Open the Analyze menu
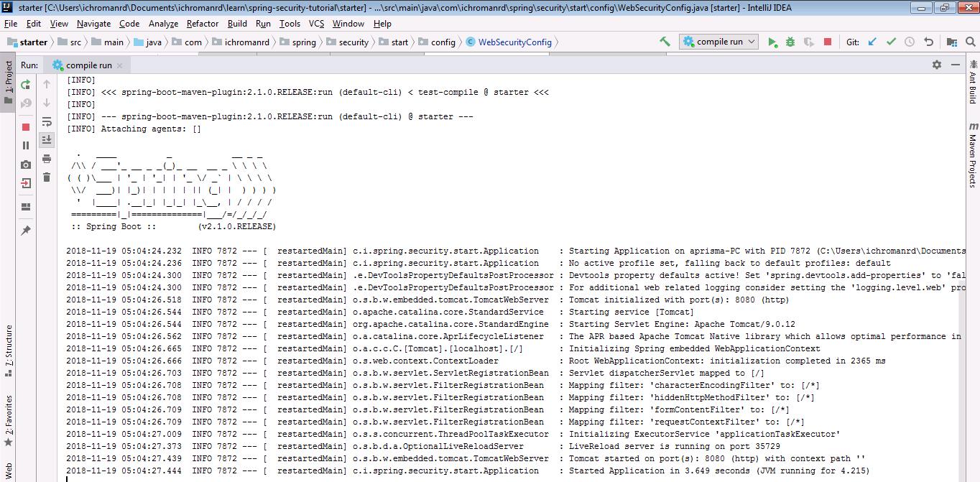 pos(164,23)
